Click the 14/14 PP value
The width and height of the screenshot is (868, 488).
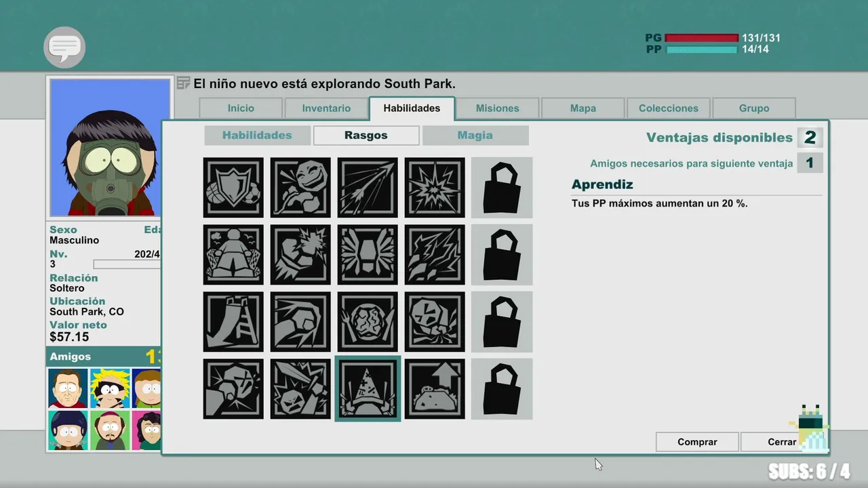(x=755, y=49)
